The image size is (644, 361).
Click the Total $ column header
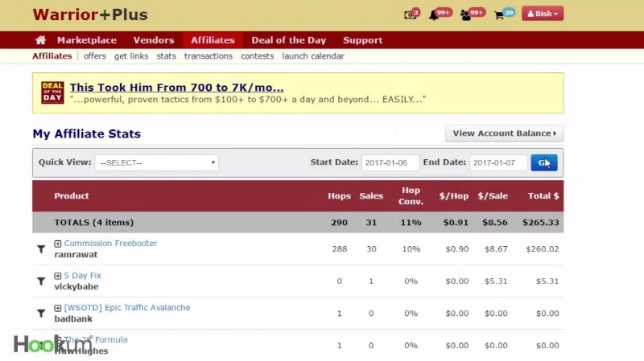pos(543,195)
